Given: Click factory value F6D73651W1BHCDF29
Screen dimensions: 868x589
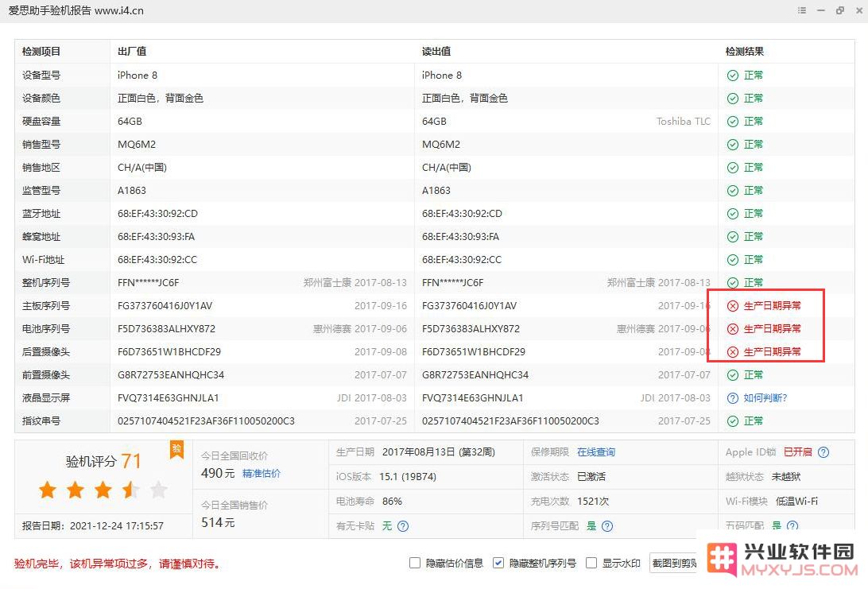Looking at the screenshot, I should coord(169,352).
